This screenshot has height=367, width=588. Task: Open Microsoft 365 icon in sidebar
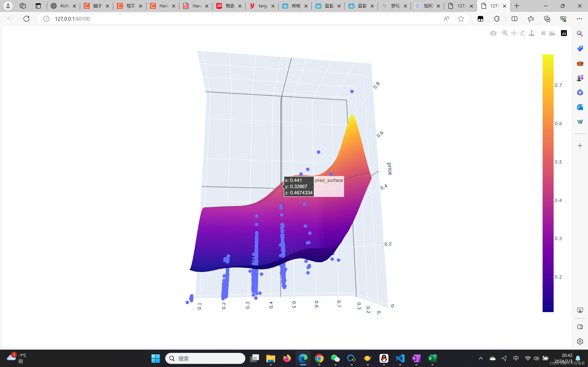[x=580, y=93]
